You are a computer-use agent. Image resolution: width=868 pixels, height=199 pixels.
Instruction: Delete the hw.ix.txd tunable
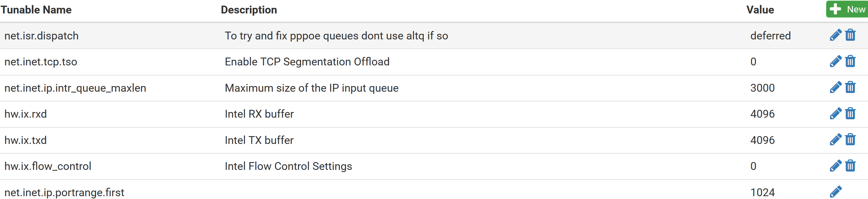click(x=851, y=140)
